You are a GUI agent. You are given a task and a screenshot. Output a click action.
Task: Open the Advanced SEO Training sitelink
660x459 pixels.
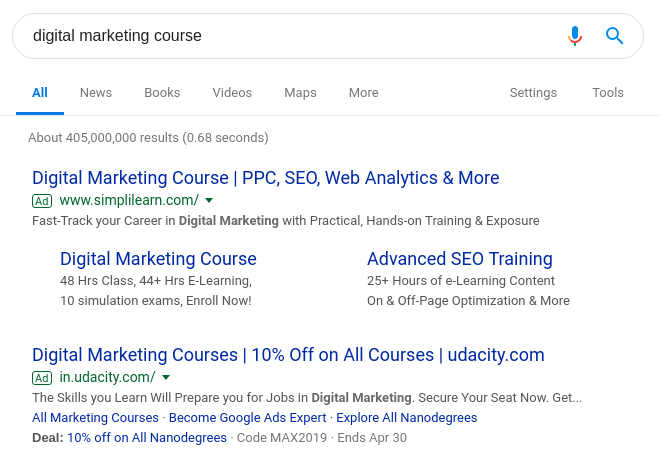460,259
